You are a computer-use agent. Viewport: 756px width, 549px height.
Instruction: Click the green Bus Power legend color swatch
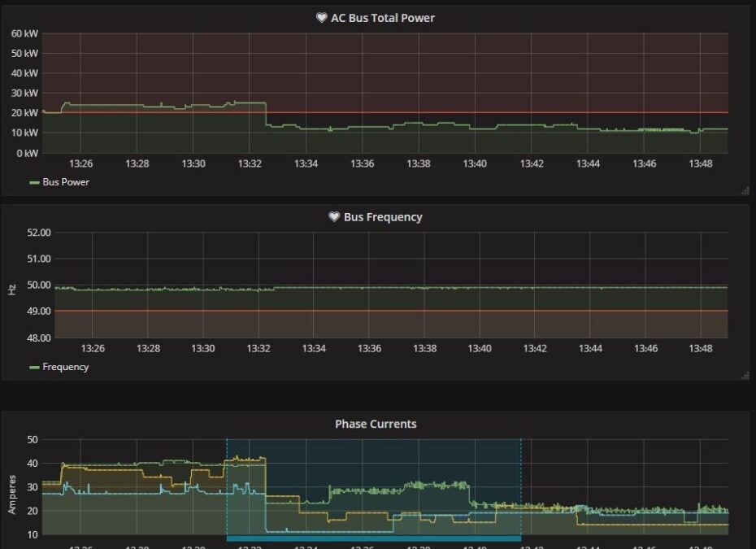coord(34,182)
